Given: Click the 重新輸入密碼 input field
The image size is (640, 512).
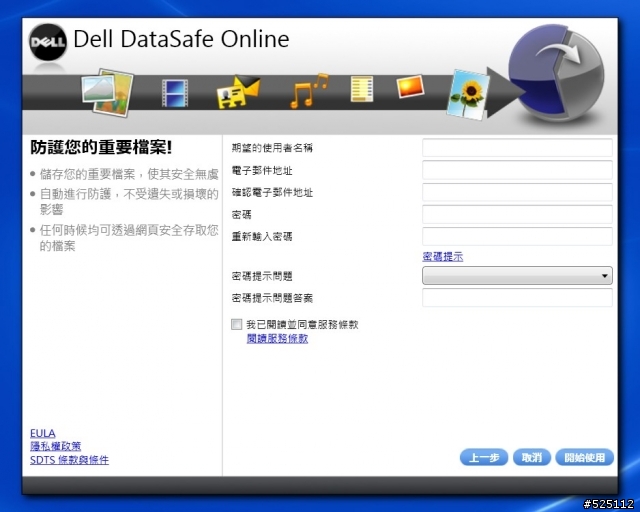Looking at the screenshot, I should point(517,236).
